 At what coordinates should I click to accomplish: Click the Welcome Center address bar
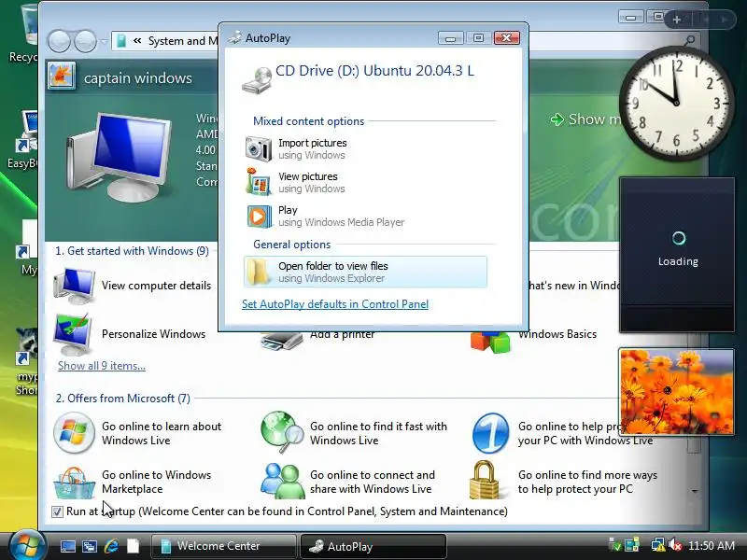165,41
